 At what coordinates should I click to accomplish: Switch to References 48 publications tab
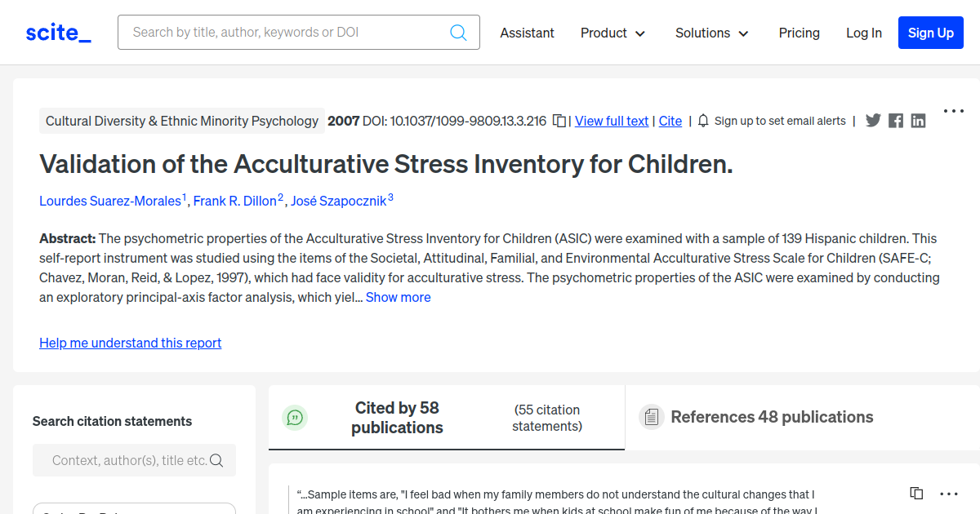coord(772,417)
